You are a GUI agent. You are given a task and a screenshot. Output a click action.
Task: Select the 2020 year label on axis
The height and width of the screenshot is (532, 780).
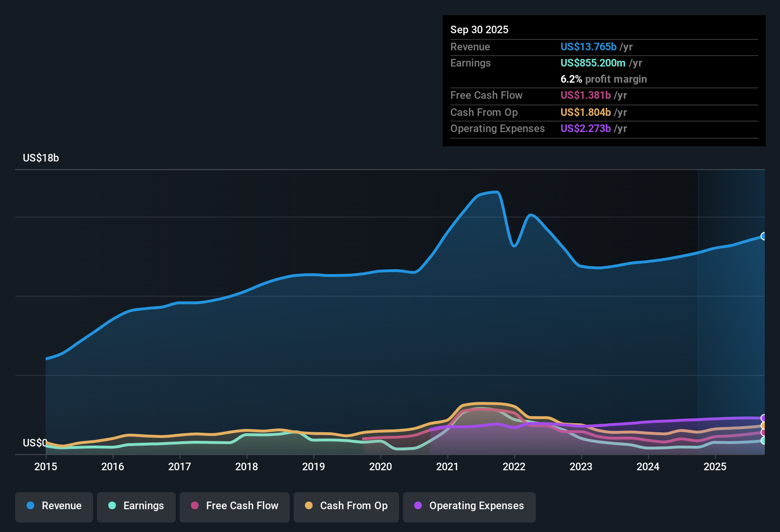(x=380, y=467)
